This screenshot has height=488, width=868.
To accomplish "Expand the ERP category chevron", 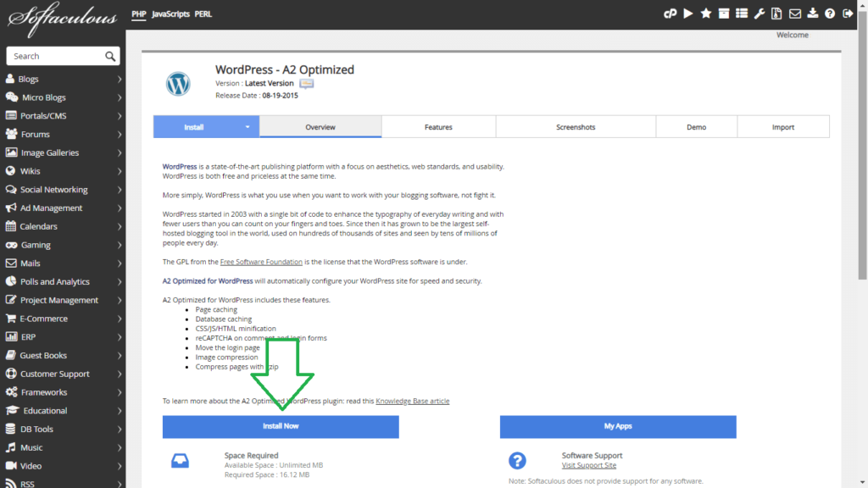I will pos(119,337).
